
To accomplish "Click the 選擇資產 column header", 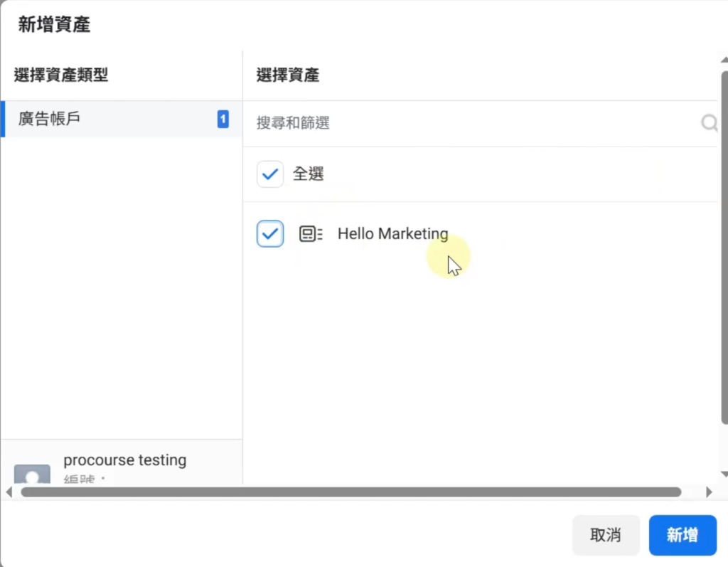I will tap(287, 75).
